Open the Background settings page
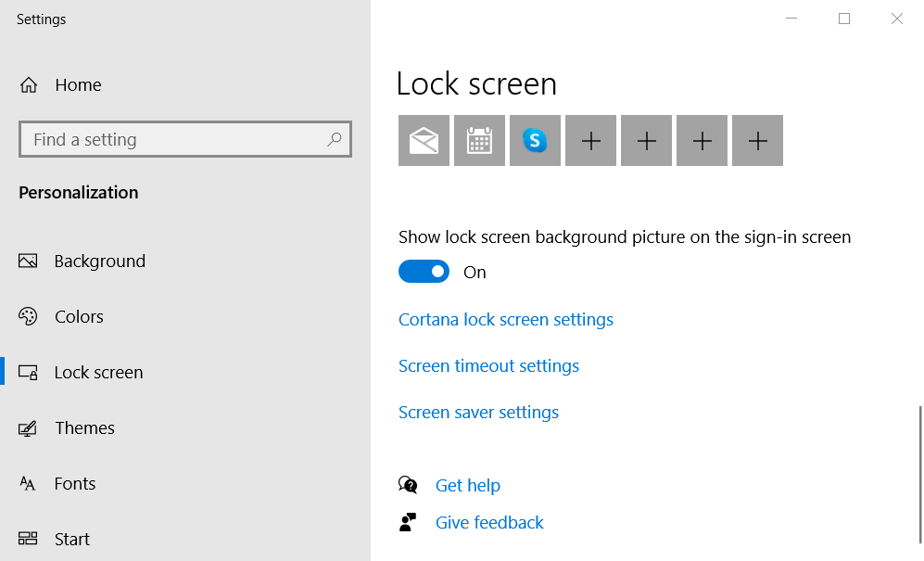Viewport: 924px width, 561px height. 99,261
